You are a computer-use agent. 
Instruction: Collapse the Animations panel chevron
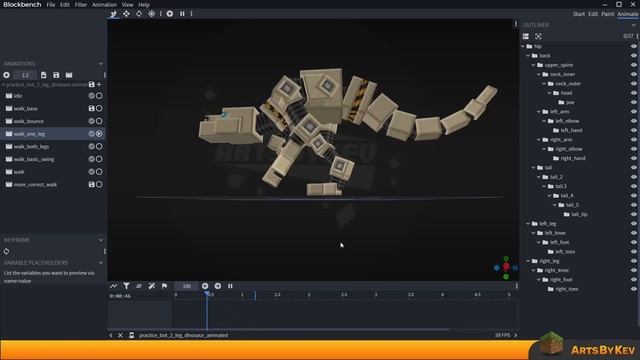(x=101, y=64)
